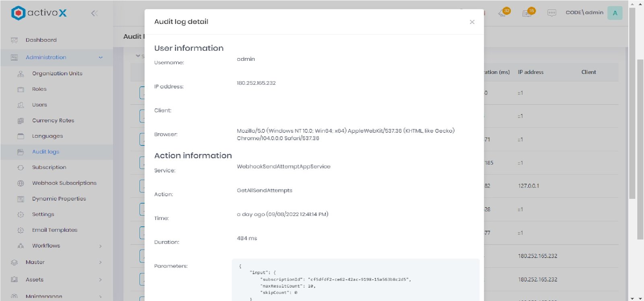Open the Languages page
The height and width of the screenshot is (301, 644).
point(47,136)
